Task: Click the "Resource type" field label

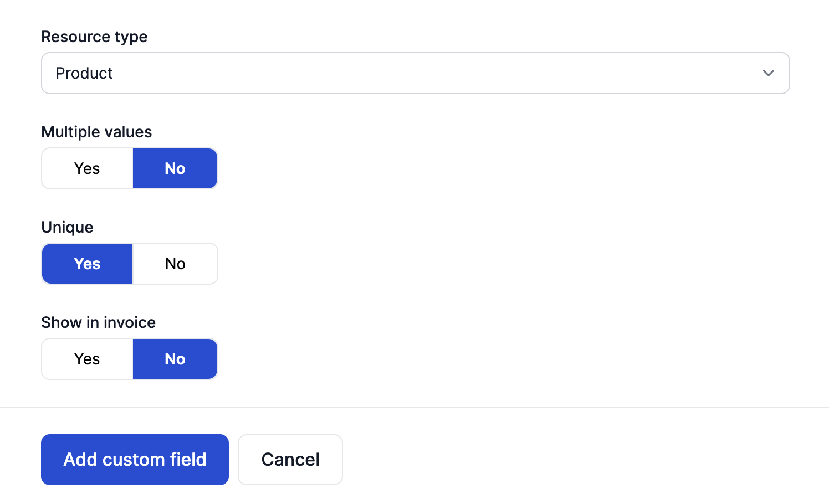Action: pyautogui.click(x=94, y=37)
